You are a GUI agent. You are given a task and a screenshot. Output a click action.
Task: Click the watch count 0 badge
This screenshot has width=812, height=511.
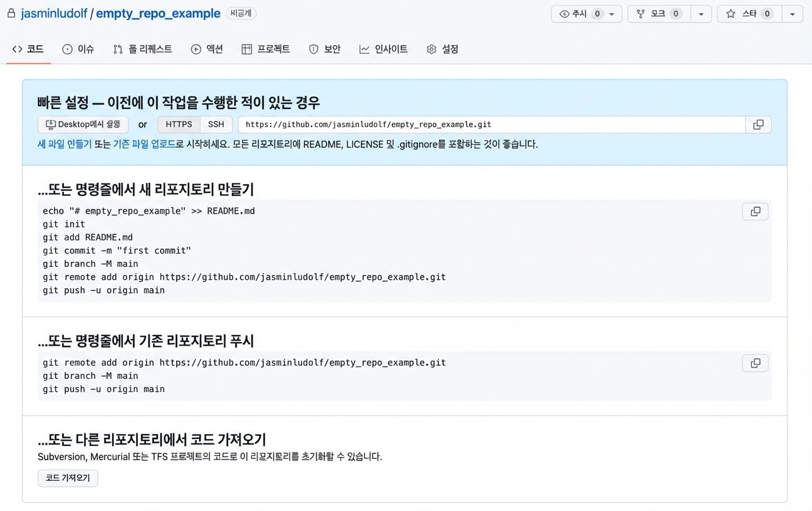(x=597, y=14)
